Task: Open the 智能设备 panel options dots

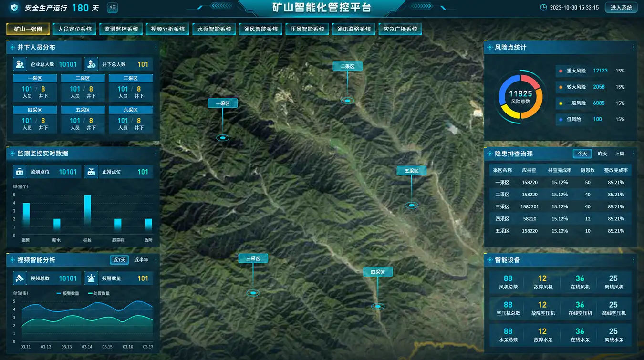Action: click(634, 260)
